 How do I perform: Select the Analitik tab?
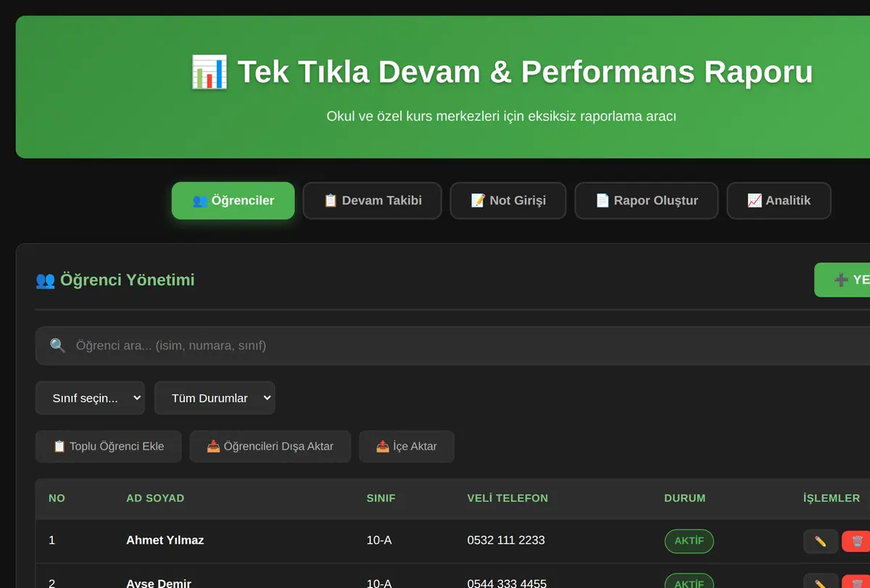(x=779, y=201)
